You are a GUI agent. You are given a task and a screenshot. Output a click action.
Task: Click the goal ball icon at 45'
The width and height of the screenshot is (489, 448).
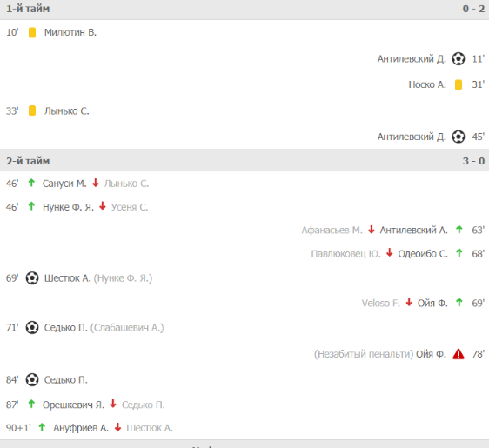[459, 137]
